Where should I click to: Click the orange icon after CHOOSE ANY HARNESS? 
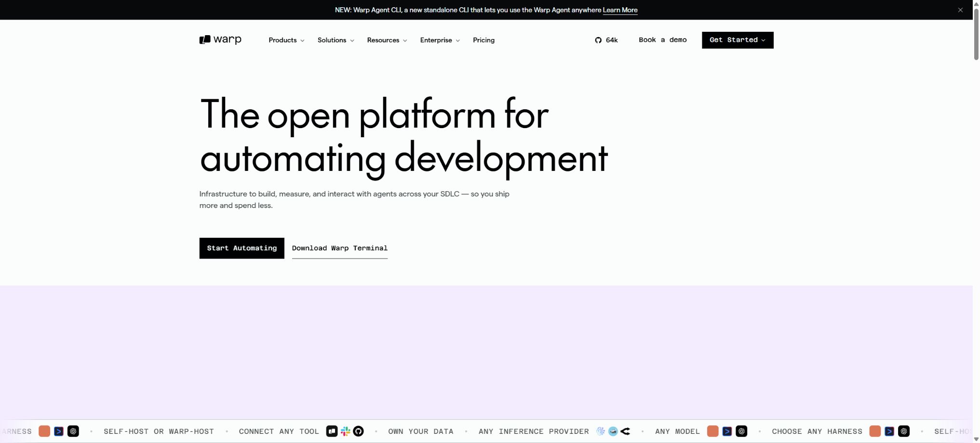[875, 431]
